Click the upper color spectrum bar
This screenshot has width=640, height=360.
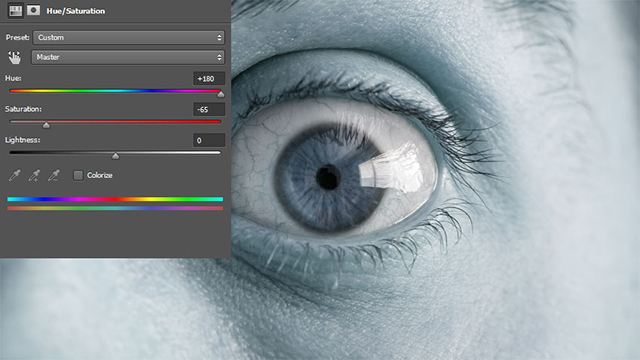115,199
